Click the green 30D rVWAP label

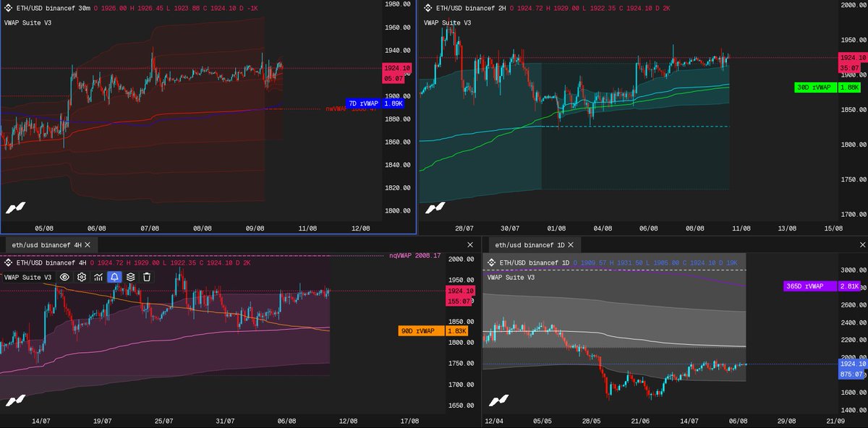pos(816,87)
